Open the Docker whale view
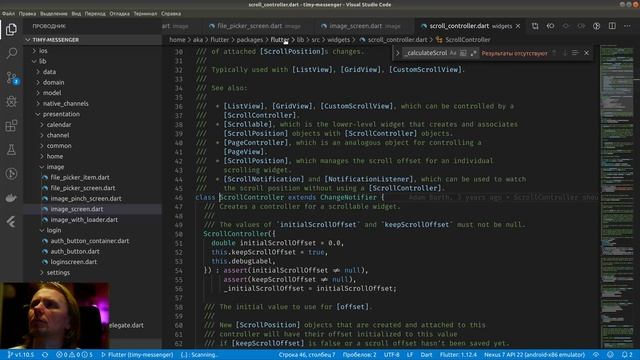This screenshot has width=640, height=360. (x=11, y=198)
